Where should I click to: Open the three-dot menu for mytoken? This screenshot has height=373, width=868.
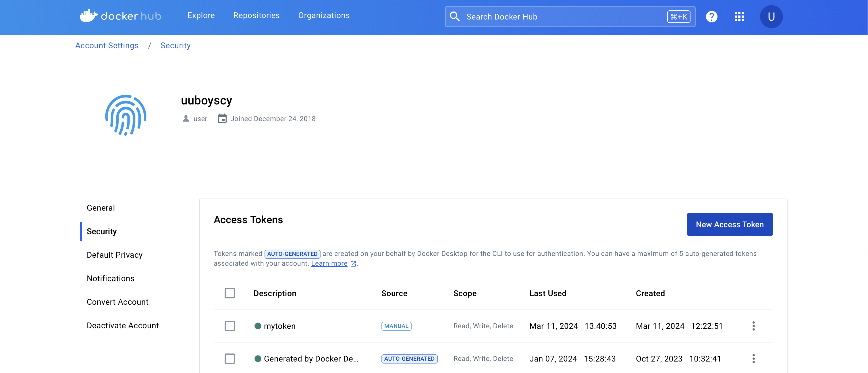pyautogui.click(x=753, y=326)
